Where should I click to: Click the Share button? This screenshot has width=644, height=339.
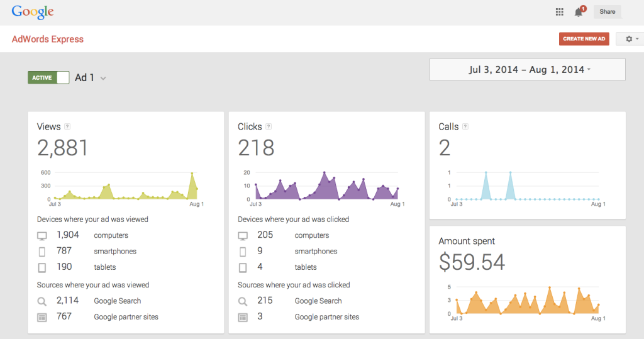[607, 11]
